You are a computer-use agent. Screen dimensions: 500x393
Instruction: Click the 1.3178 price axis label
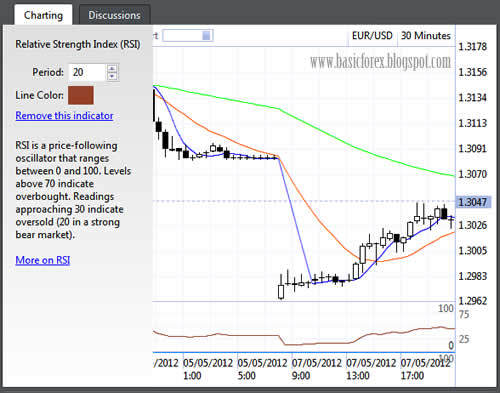[472, 47]
